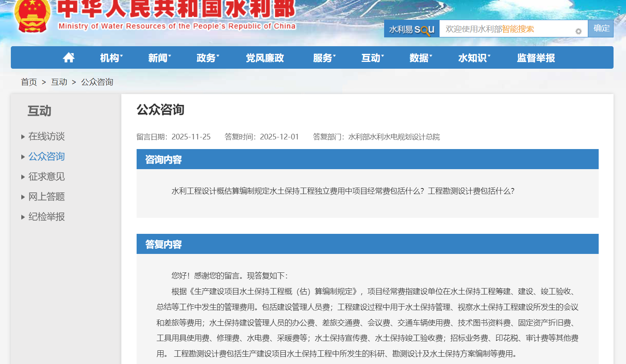Click the arrow bullet beside 征求意见
Image resolution: width=626 pixels, height=364 pixels.
23,177
